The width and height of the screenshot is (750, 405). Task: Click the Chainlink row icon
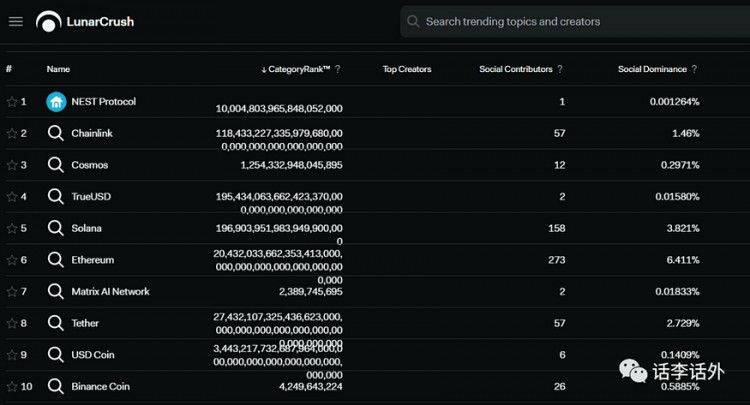[55, 133]
